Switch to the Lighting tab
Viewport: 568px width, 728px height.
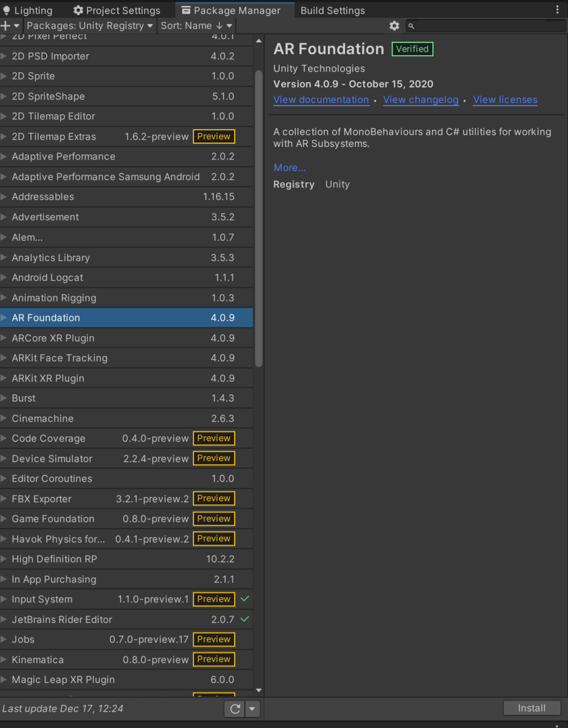click(x=28, y=10)
